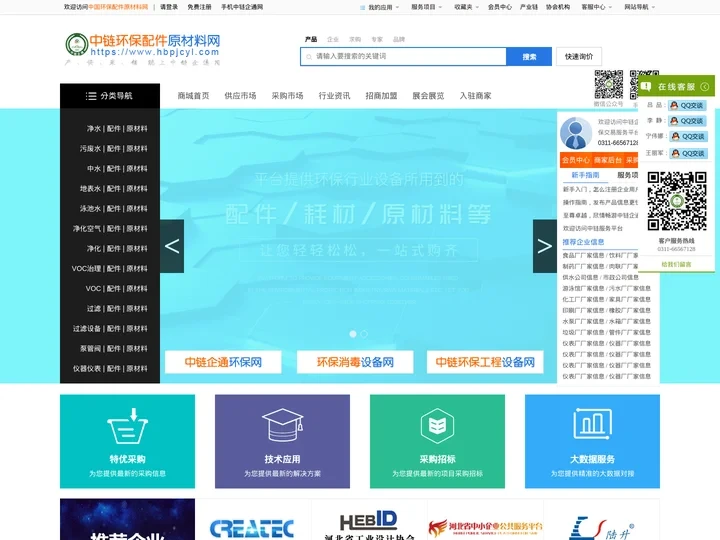
Task: Open QQ chat with 王丽军
Action: tap(688, 153)
